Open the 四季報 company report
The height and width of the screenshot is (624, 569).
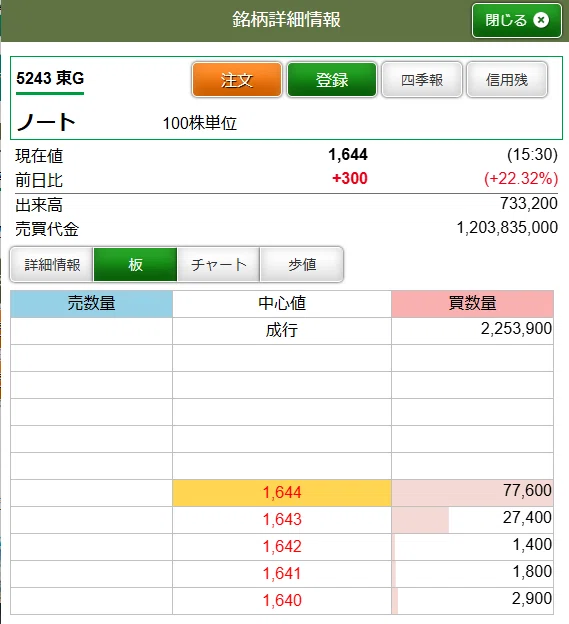tap(422, 80)
